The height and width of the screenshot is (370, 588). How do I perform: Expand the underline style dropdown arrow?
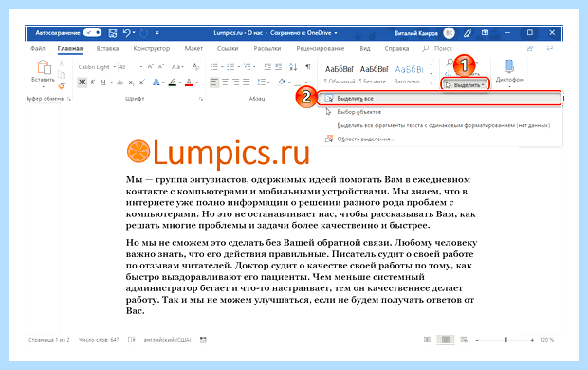[x=111, y=83]
